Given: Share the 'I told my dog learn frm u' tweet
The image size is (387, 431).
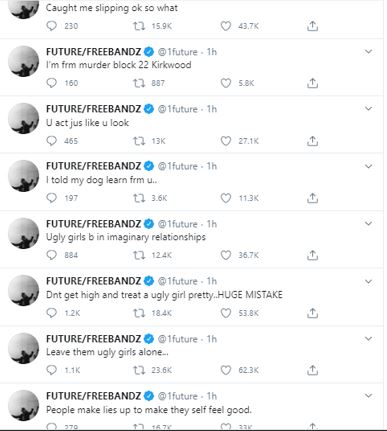Looking at the screenshot, I should pyautogui.click(x=312, y=198).
